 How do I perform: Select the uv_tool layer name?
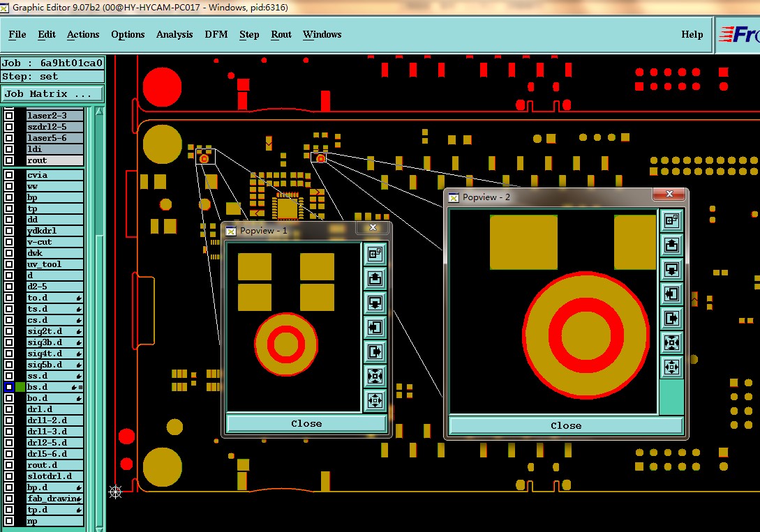pos(54,264)
